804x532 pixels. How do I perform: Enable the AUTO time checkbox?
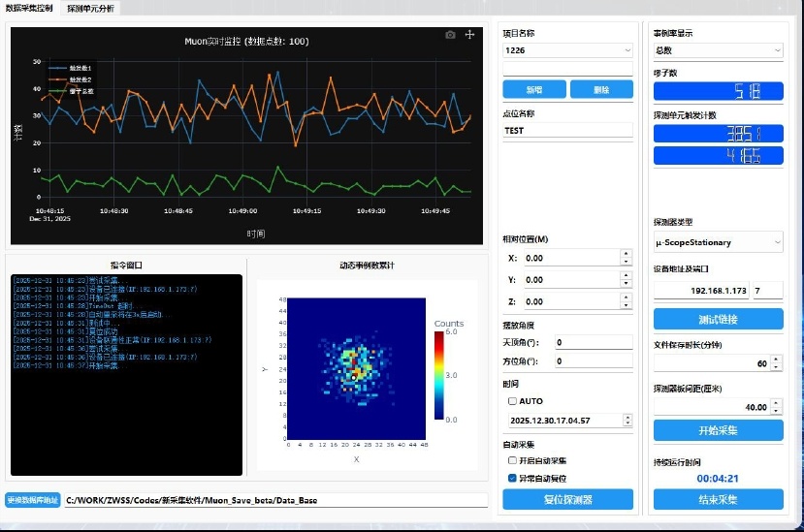point(513,401)
